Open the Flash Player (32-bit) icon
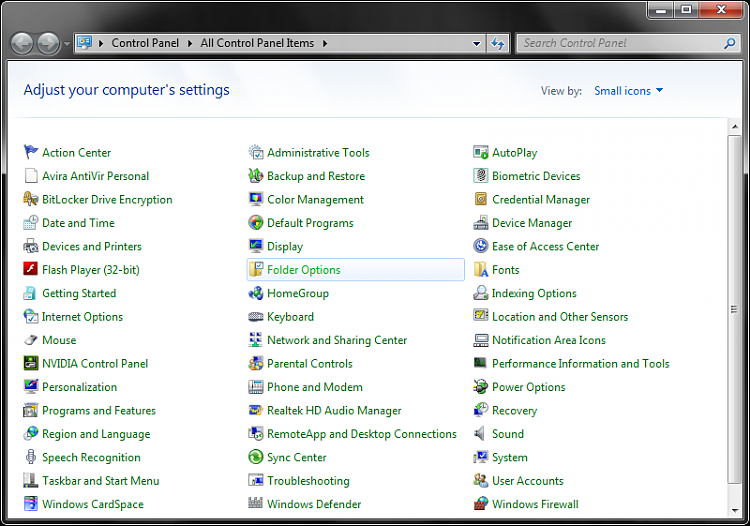Image resolution: width=750 pixels, height=526 pixels. coord(31,269)
